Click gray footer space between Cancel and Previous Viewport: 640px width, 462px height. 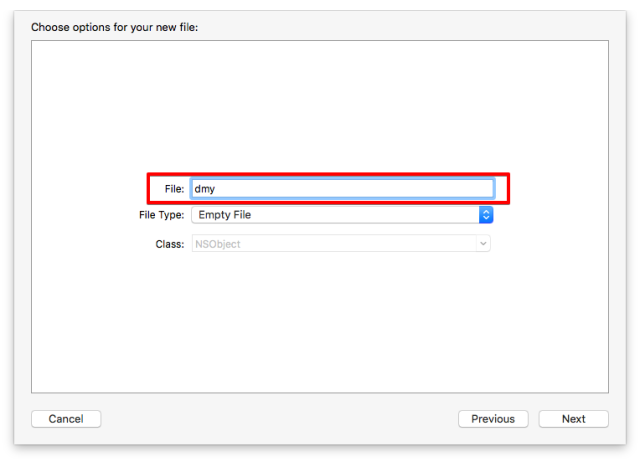(280, 419)
